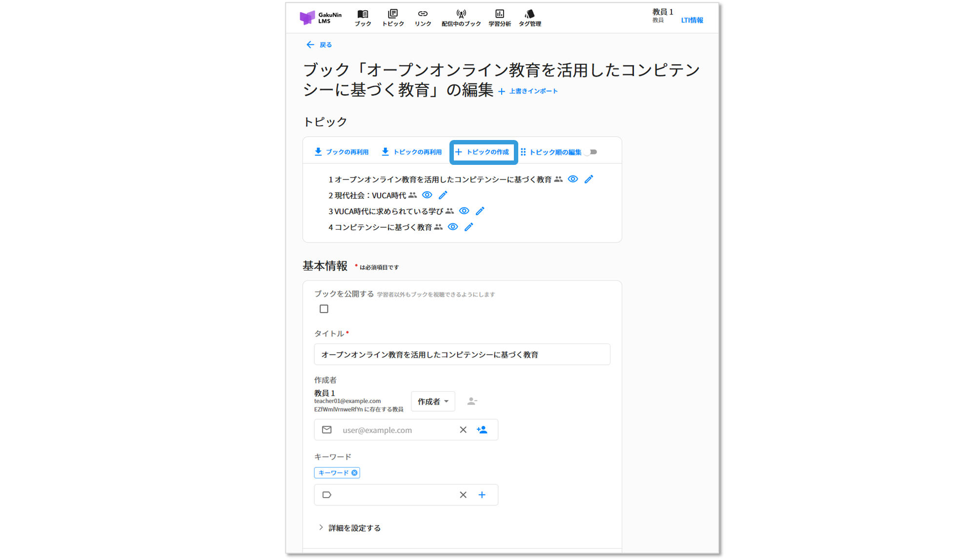The image size is (976, 560).
Task: Open 作成者 role dropdown
Action: (433, 401)
